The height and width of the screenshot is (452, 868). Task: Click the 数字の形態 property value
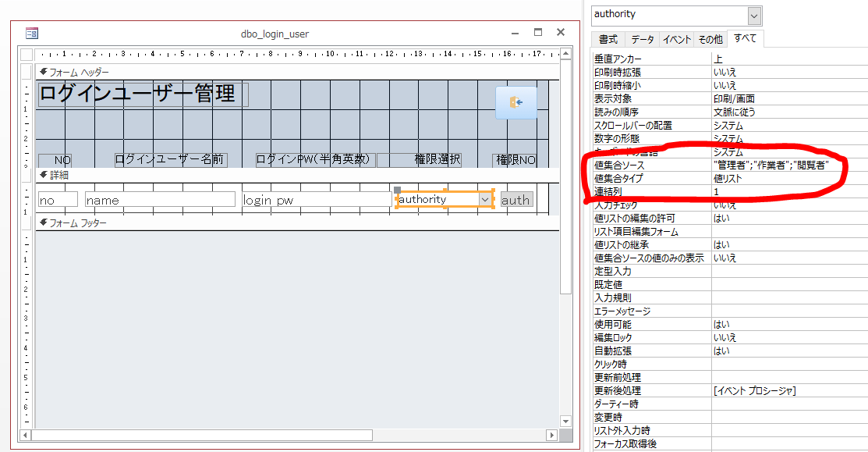pyautogui.click(x=789, y=138)
